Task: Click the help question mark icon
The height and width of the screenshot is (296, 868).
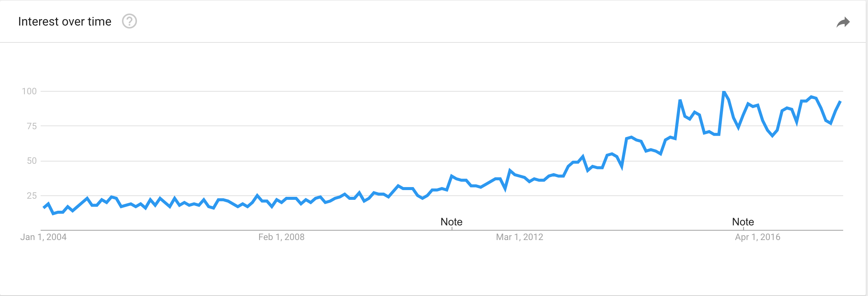Action: pos(129,21)
